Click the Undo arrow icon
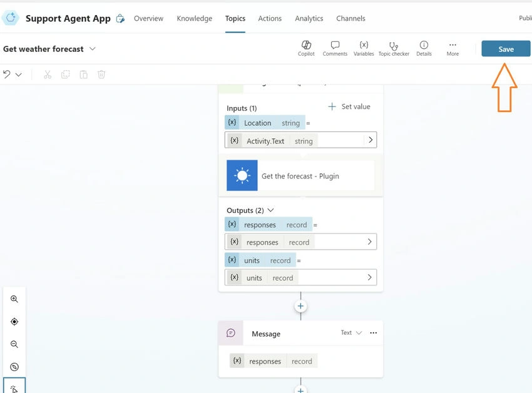532x393 pixels. (x=7, y=74)
